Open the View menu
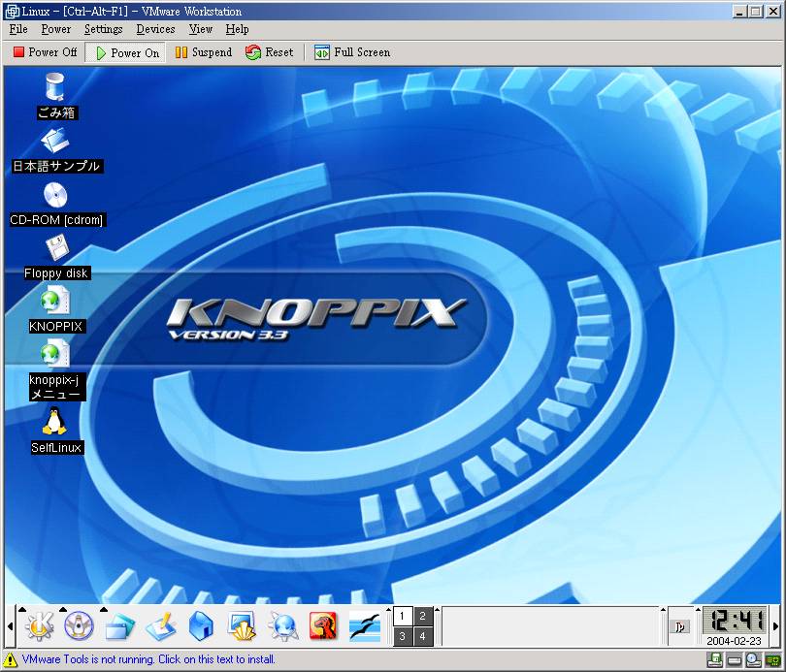 201,29
